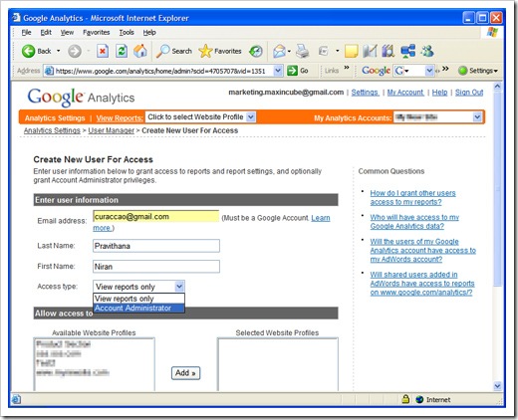518x420 pixels.
Task: Open My Analytics Accounts dropdown
Action: (x=477, y=116)
